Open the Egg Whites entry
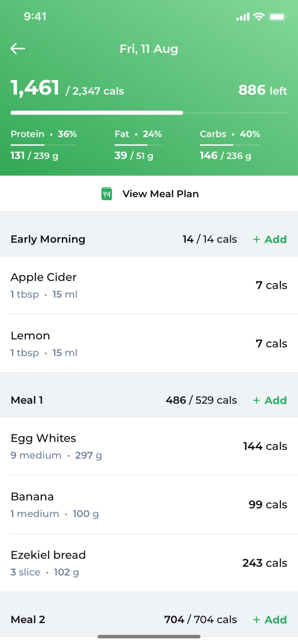Screen dimensions: 298x644 pos(149,446)
